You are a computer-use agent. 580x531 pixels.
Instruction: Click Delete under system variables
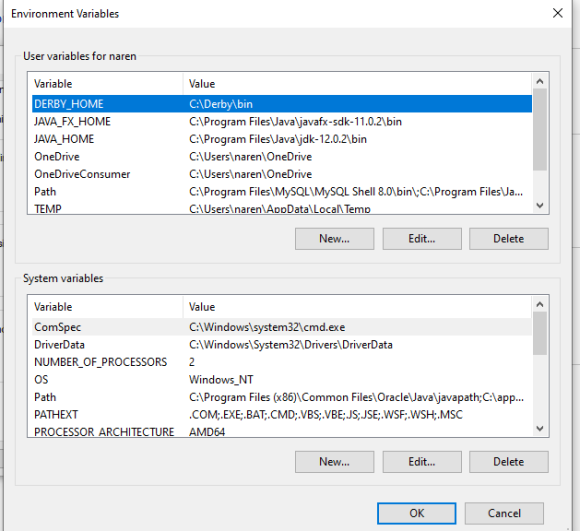(x=509, y=461)
